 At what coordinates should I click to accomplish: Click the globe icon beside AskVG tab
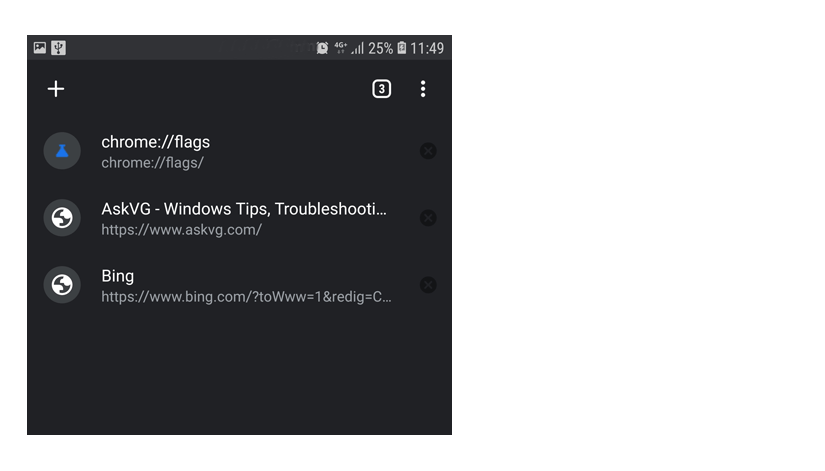point(62,218)
